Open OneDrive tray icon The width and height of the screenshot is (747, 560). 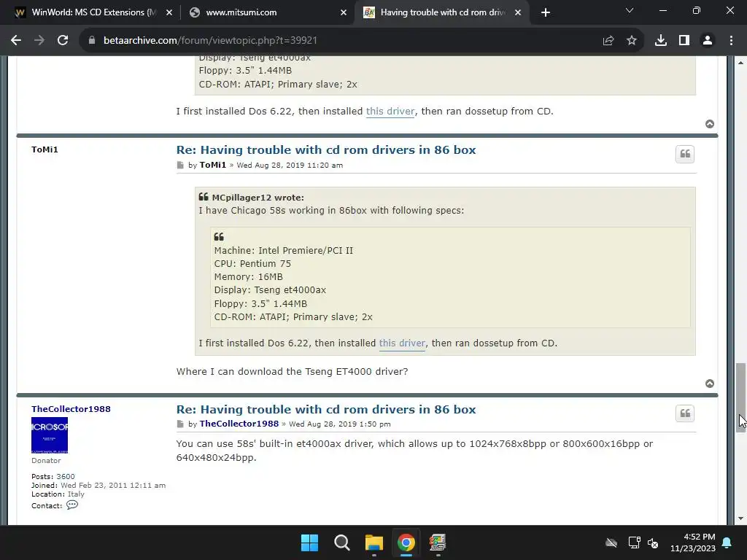611,542
